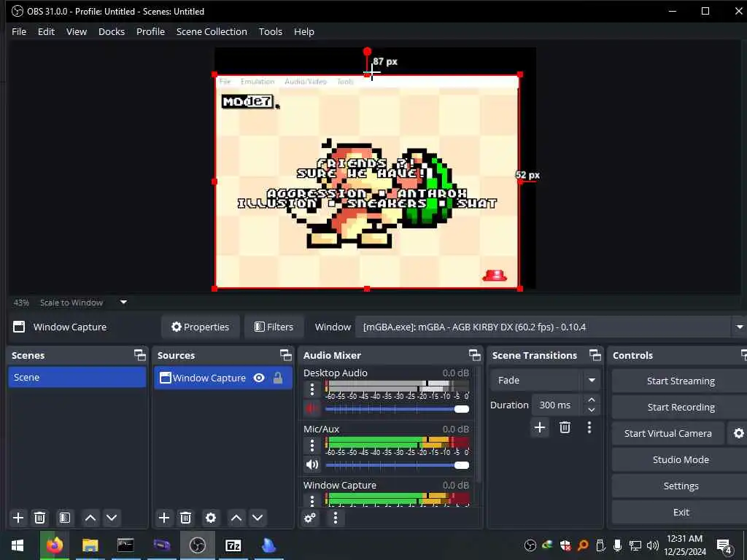The height and width of the screenshot is (560, 747).
Task: Toggle Window Capture visibility eye
Action: click(259, 378)
